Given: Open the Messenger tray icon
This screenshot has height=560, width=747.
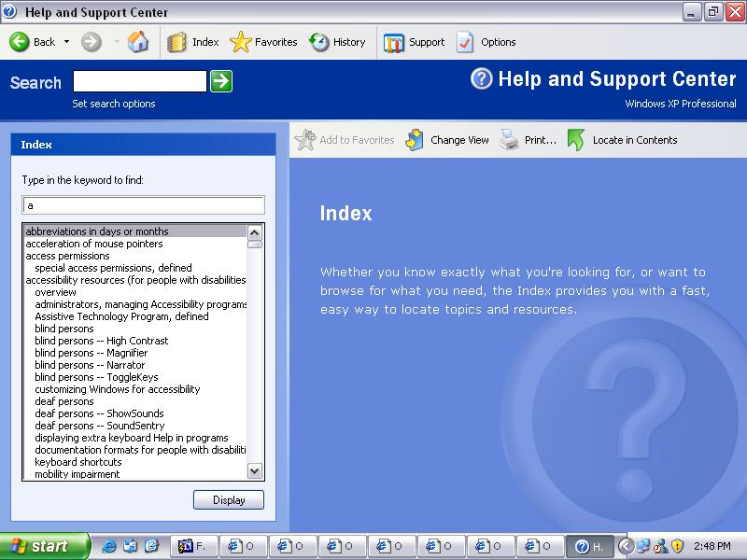Looking at the screenshot, I should click(660, 546).
